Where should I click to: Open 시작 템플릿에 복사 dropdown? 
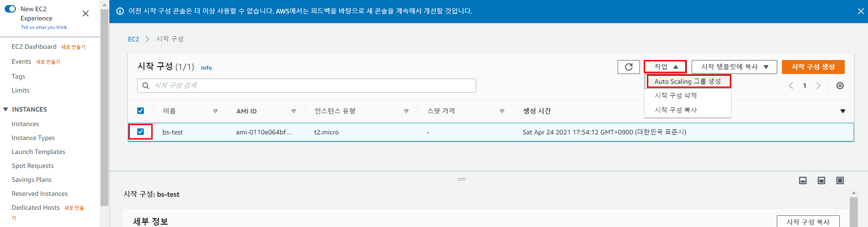pyautogui.click(x=734, y=67)
